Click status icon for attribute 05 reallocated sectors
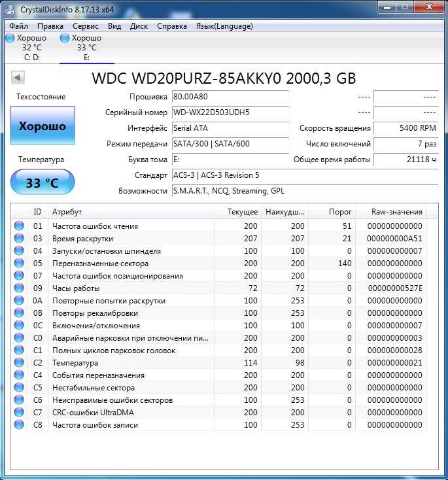448x480 pixels. 19,264
